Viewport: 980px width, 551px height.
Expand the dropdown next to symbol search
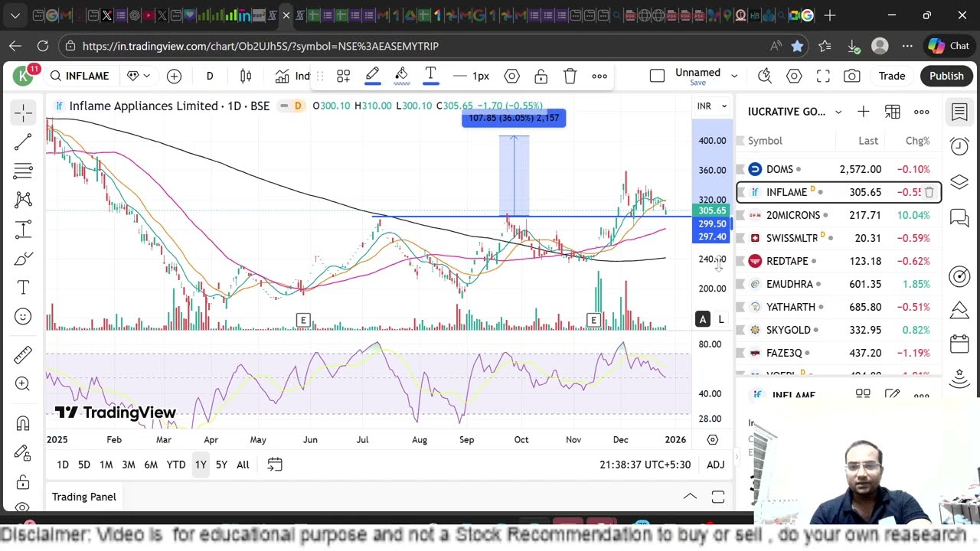(x=139, y=76)
